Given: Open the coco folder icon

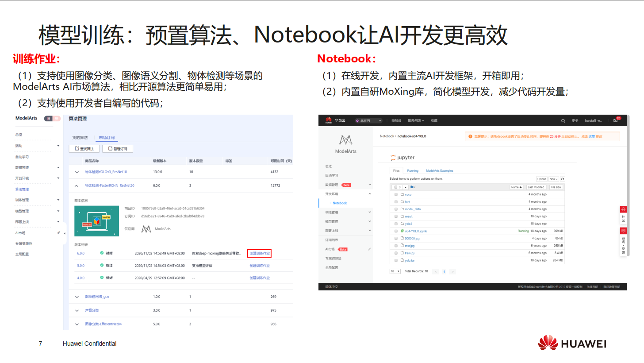Looking at the screenshot, I should tap(402, 194).
